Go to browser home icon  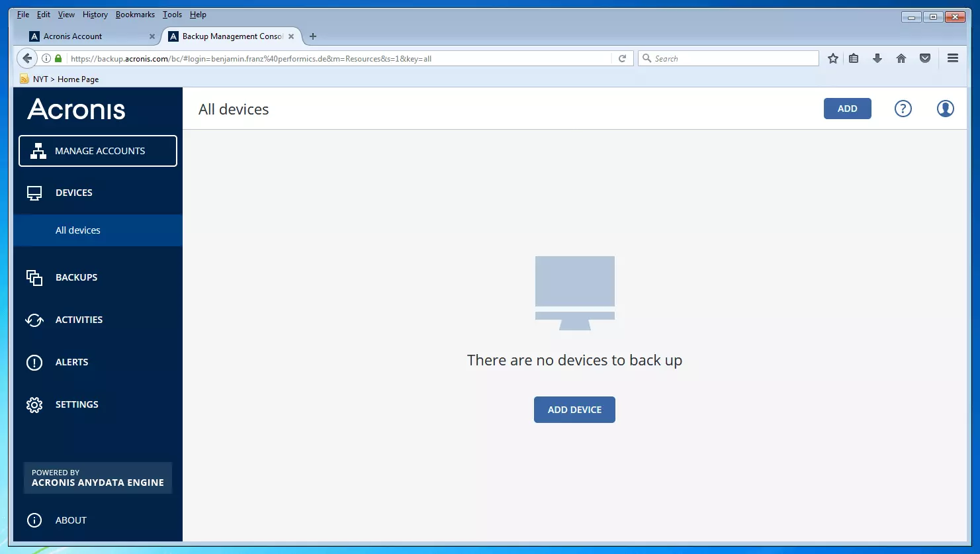(901, 58)
